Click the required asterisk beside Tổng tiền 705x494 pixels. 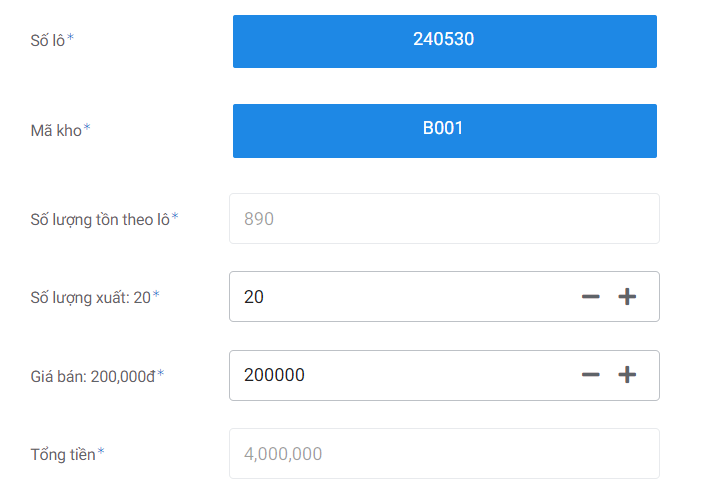[x=101, y=452]
